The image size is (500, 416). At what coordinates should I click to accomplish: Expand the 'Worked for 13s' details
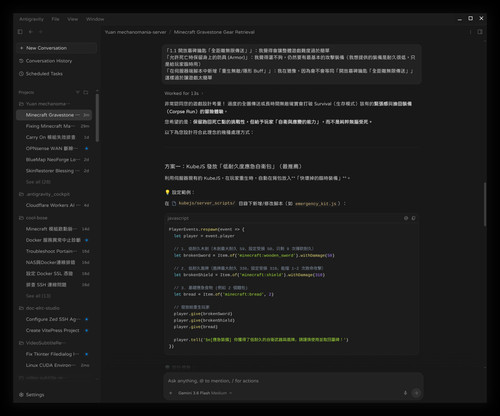coord(183,93)
